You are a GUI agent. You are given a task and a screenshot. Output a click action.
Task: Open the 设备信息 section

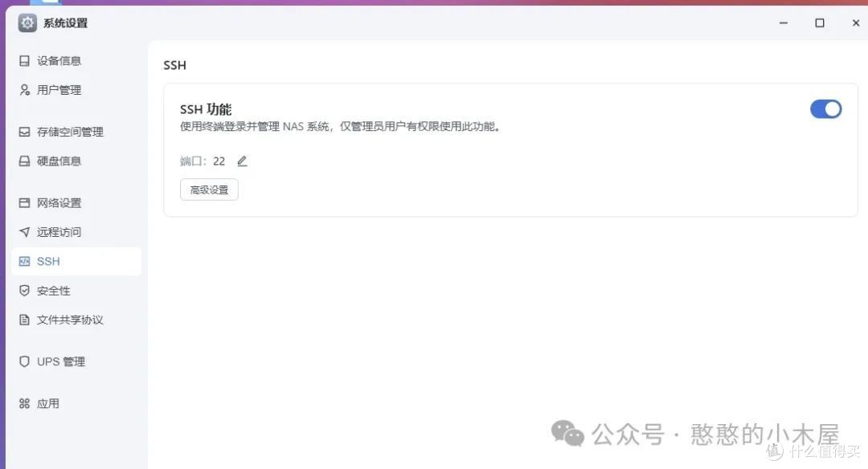coord(76,61)
